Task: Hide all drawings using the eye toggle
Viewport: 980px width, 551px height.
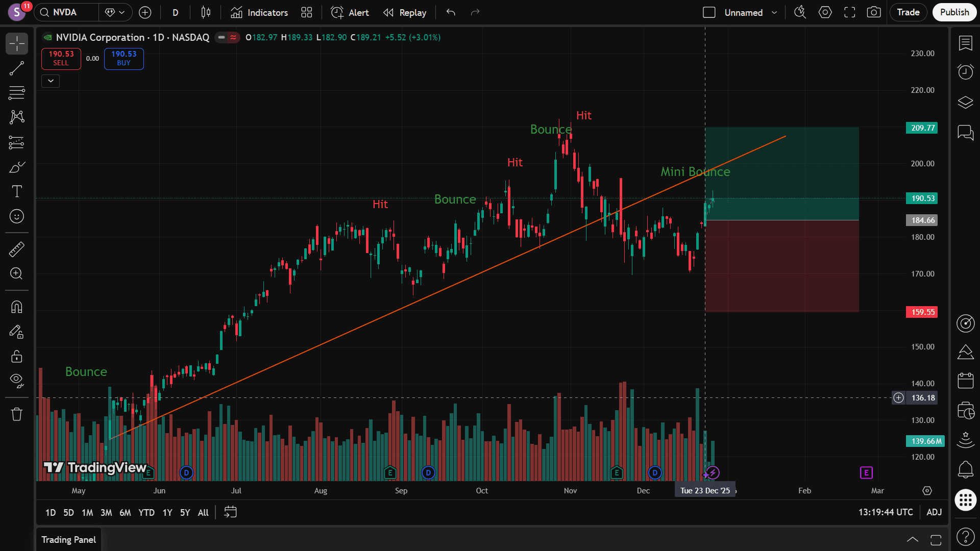Action: (17, 380)
